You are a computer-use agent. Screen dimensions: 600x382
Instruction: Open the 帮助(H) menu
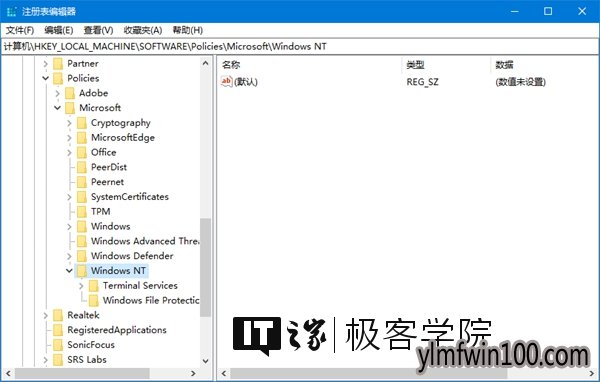point(188,30)
